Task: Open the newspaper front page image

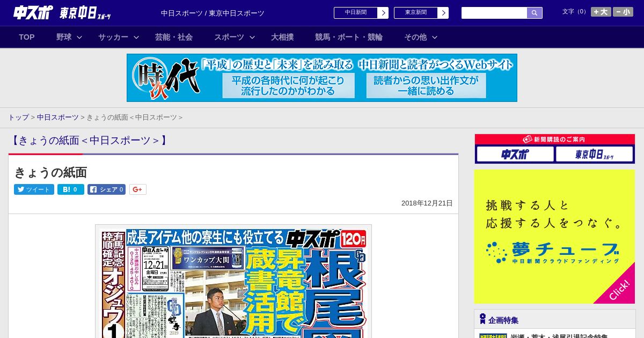Action: [x=233, y=282]
